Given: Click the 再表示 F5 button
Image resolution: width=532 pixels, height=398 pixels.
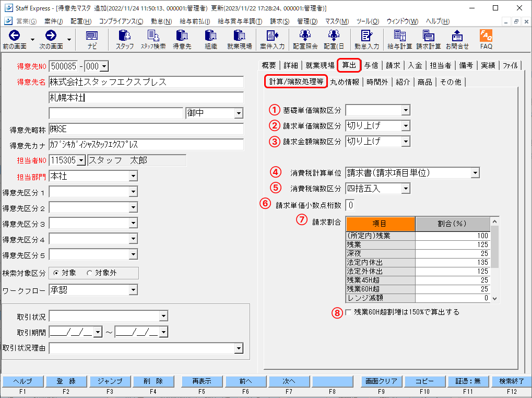Looking at the screenshot, I should (202, 381).
